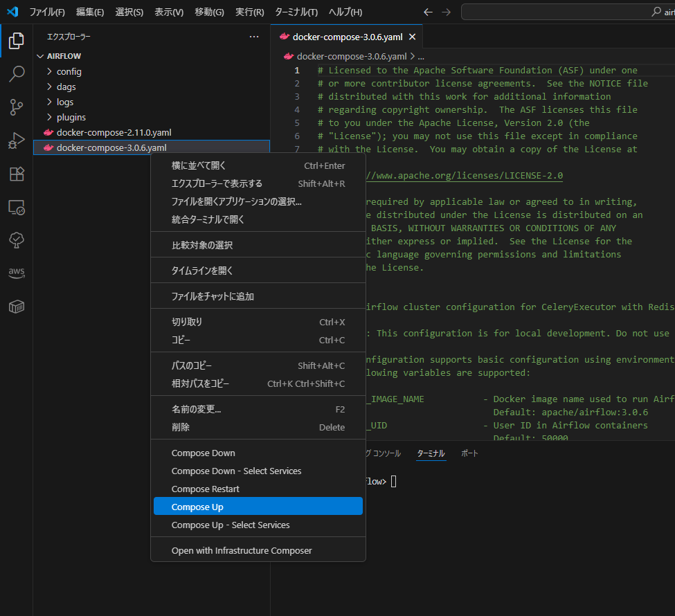Open the Extensions view icon
The image size is (675, 616).
[x=17, y=174]
